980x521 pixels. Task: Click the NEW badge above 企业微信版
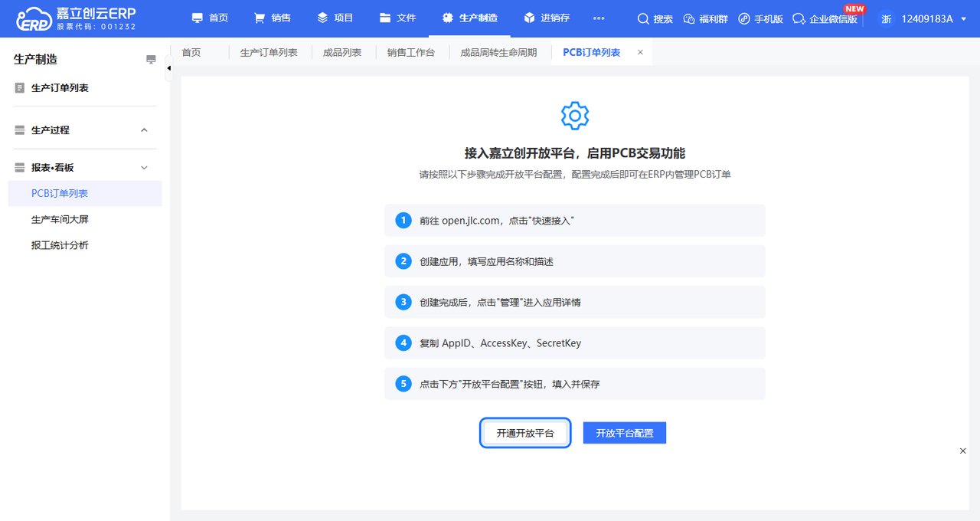(x=854, y=9)
